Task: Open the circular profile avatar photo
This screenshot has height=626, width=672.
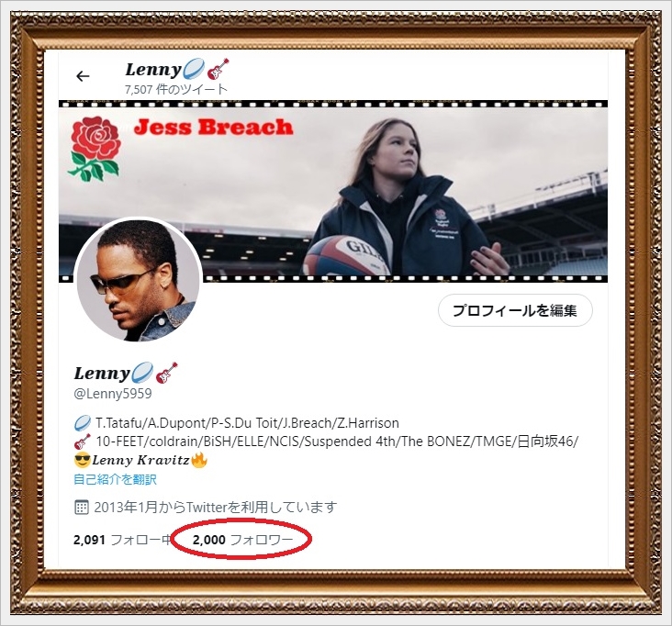Action: click(138, 280)
